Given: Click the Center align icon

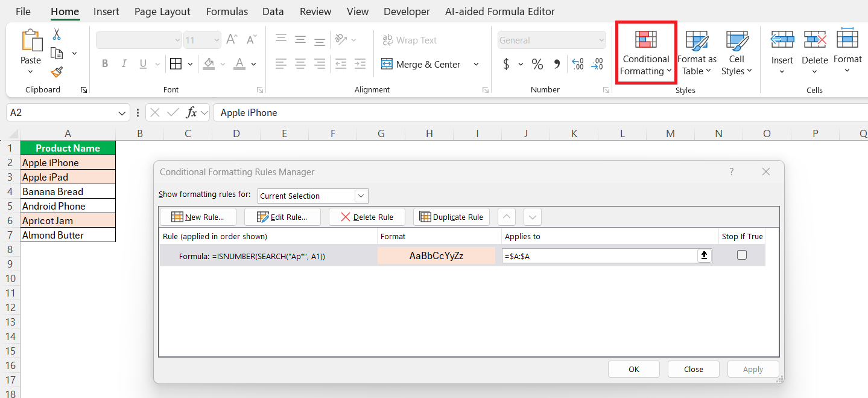Looking at the screenshot, I should [300, 63].
